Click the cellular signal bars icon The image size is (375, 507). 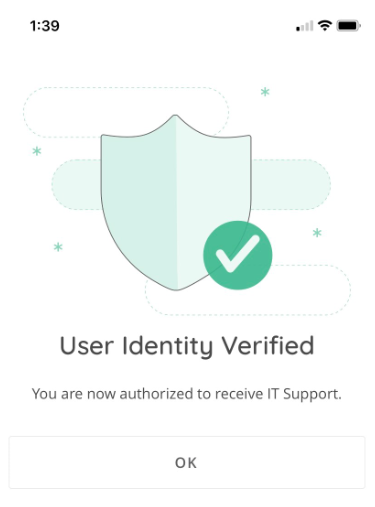(304, 26)
